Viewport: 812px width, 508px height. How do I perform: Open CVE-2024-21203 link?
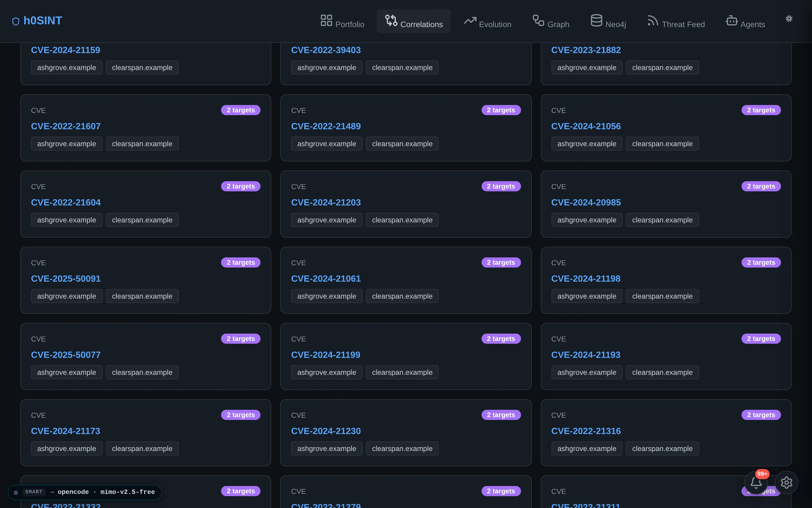point(326,203)
